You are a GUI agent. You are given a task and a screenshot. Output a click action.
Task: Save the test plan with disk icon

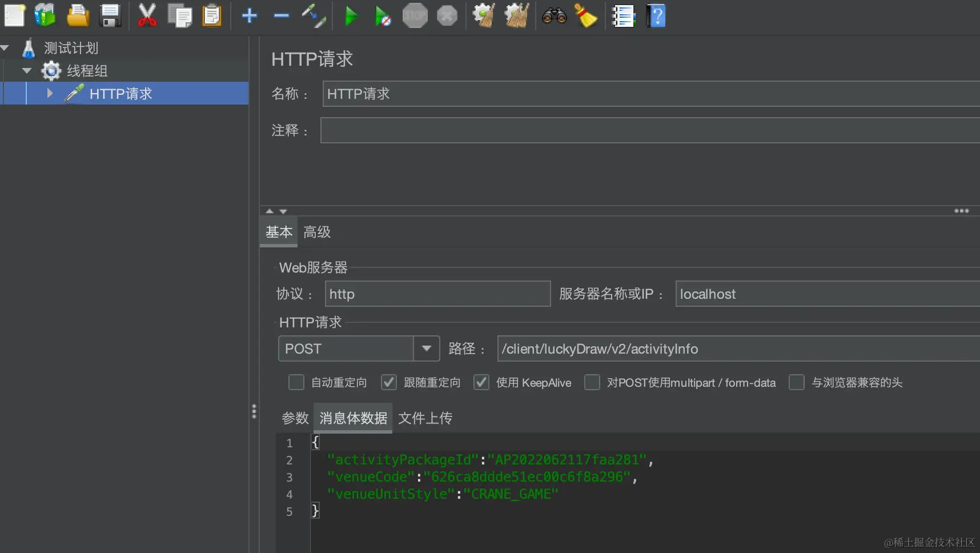[110, 15]
